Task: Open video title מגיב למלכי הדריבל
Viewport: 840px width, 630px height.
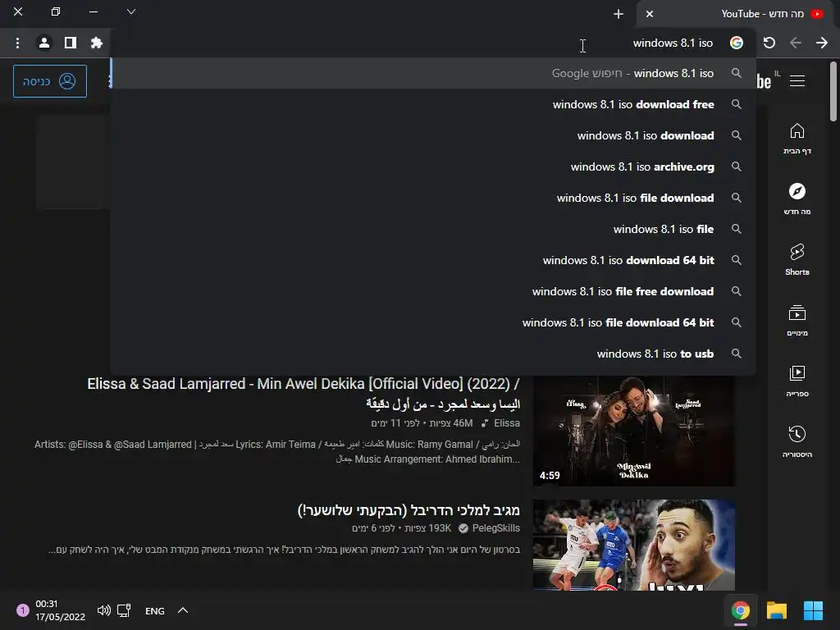Action: [409, 510]
